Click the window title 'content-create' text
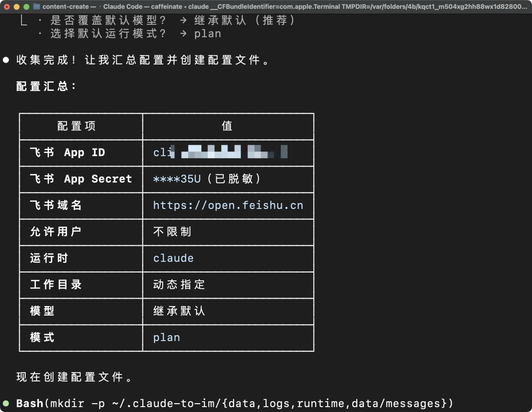Viewport: 532px width, 412px height. coord(66,7)
